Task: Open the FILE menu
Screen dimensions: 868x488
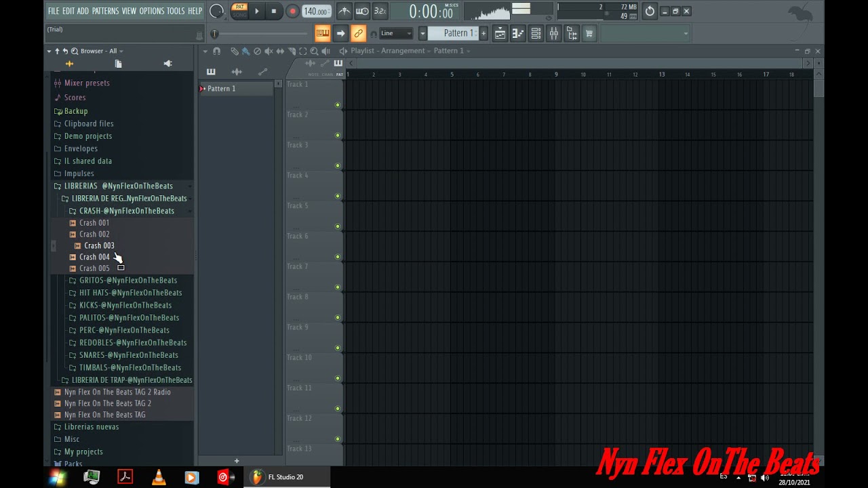Action: (54, 12)
